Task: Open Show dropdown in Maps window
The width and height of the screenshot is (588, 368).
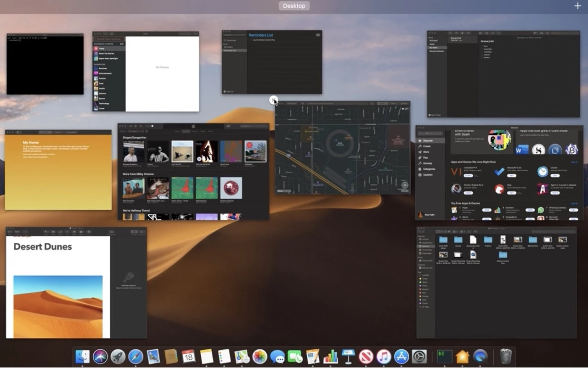Action: pyautogui.click(x=284, y=191)
